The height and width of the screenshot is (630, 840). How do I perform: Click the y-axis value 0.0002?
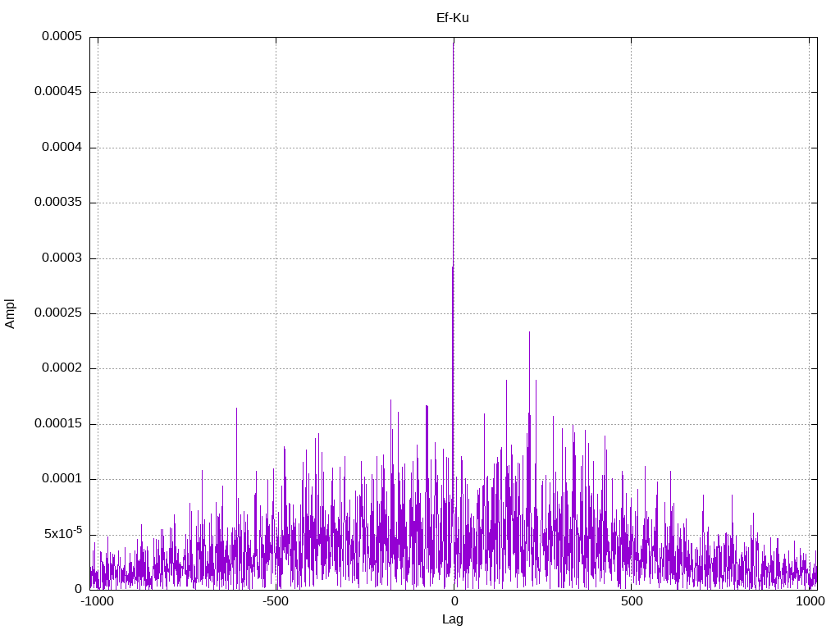click(x=62, y=367)
